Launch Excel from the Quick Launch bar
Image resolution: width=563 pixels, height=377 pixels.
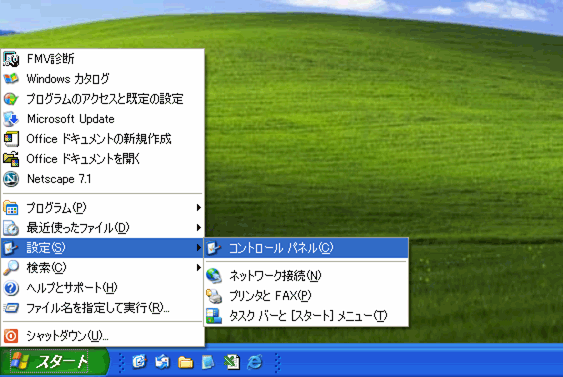click(232, 362)
